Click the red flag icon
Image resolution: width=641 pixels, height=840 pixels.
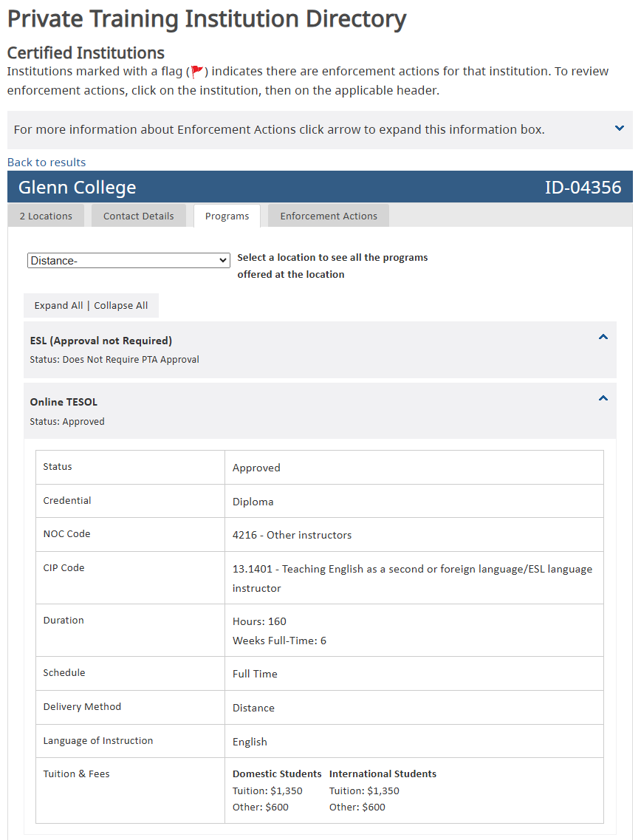tap(197, 72)
